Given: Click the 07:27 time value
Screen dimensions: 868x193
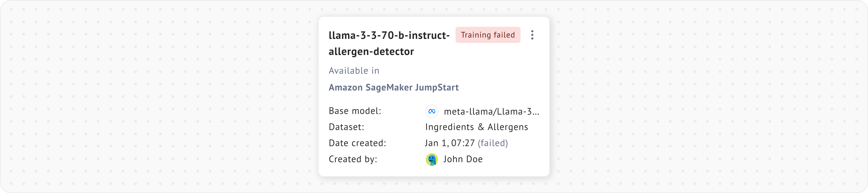Looking at the screenshot, I should [463, 143].
